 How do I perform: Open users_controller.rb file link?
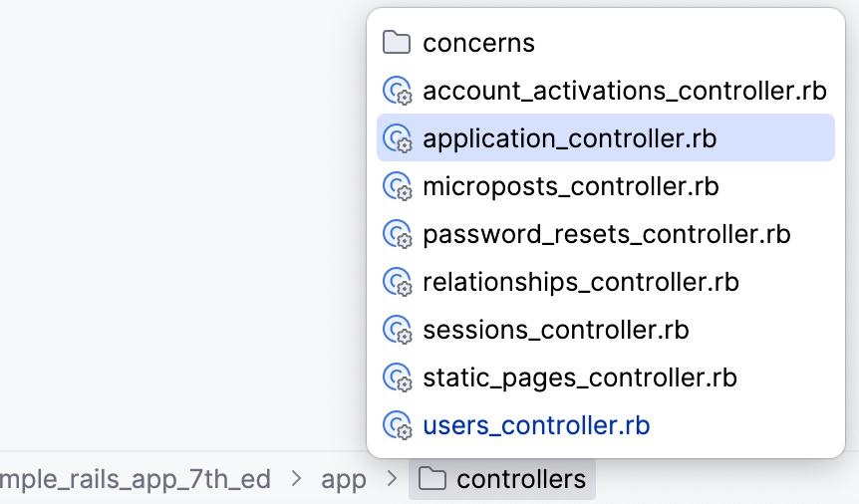pos(536,425)
